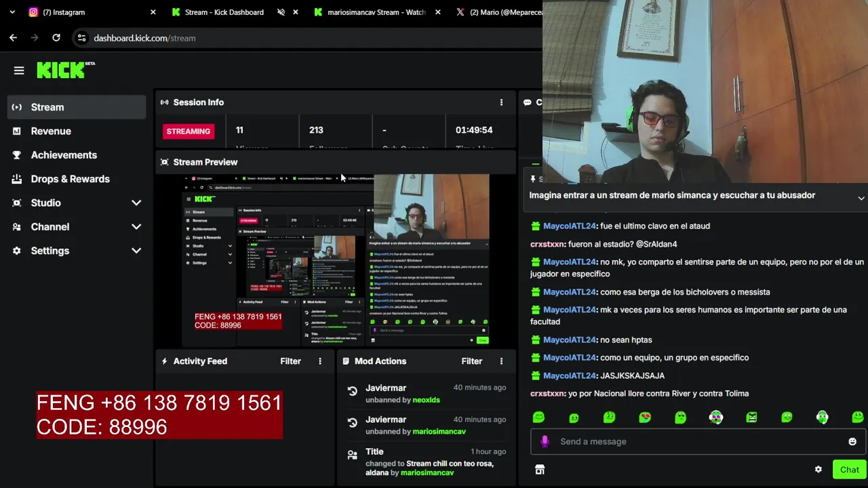The image size is (868, 488).
Task: Click the Channel sidebar icon
Action: [x=17, y=227]
